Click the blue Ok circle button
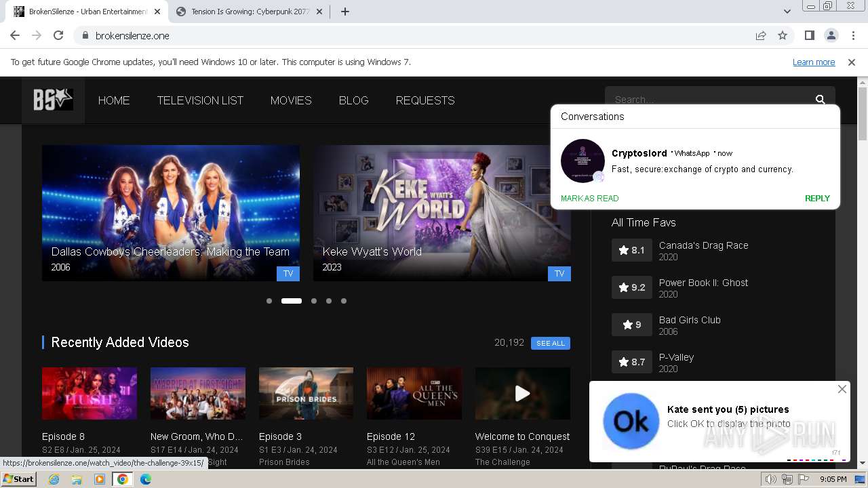 pos(631,421)
